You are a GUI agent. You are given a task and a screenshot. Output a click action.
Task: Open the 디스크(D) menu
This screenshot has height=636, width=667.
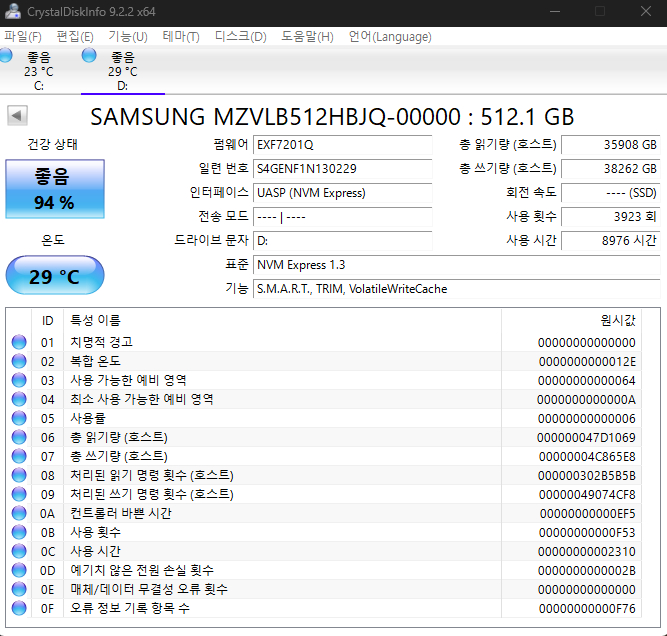pyautogui.click(x=240, y=37)
